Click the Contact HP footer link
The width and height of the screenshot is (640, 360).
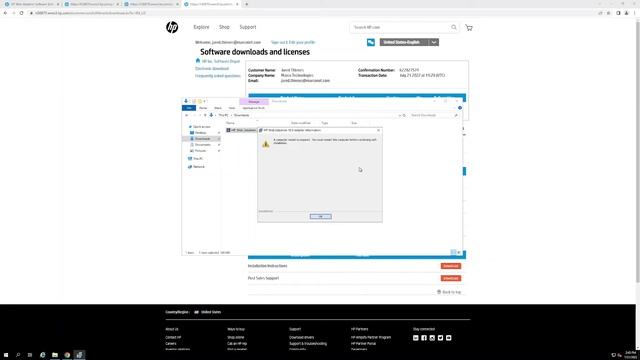click(x=173, y=338)
